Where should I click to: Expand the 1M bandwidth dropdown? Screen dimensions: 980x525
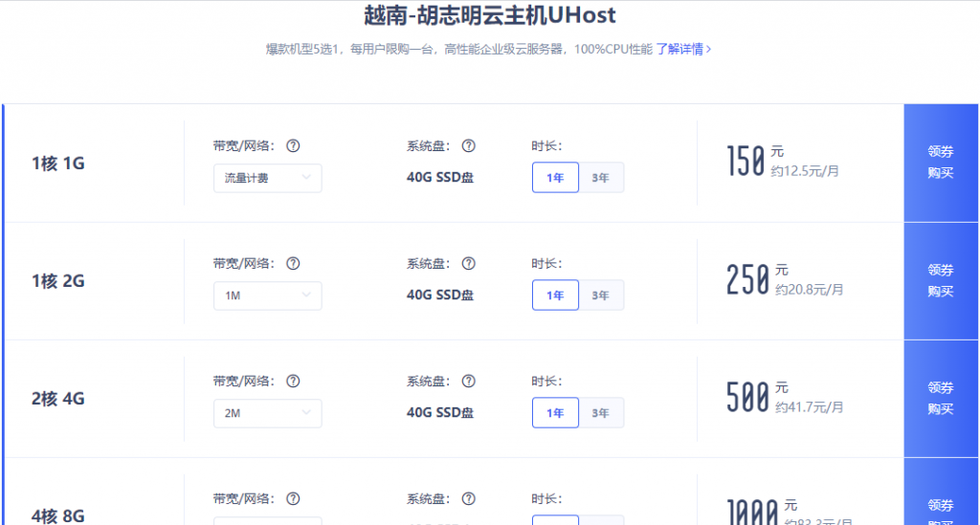[x=268, y=295]
